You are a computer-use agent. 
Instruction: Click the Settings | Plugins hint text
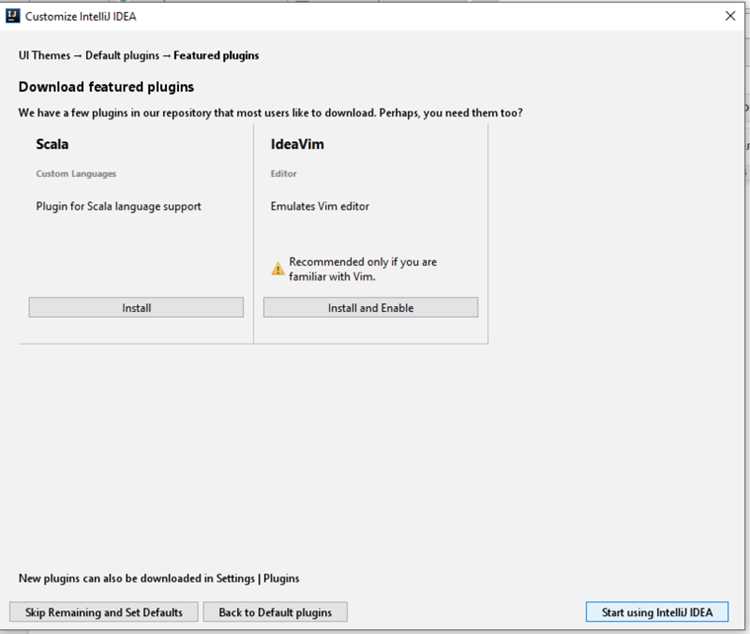[x=159, y=578]
